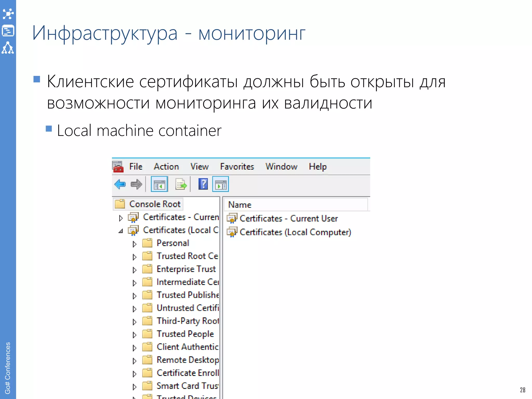Click the blue Back arrow toolbar icon
The image size is (532, 399).
[x=120, y=184]
